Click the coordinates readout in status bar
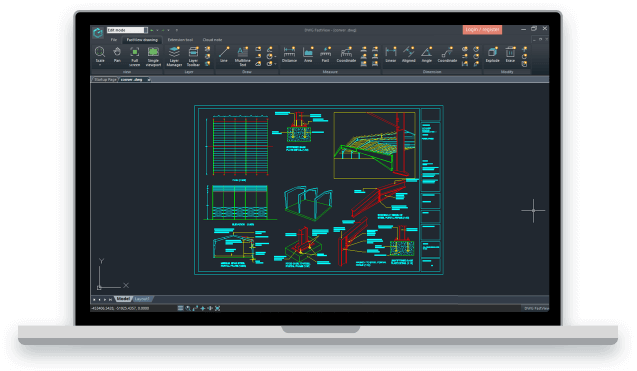Viewport: 637px width, 371px height. pyautogui.click(x=120, y=308)
